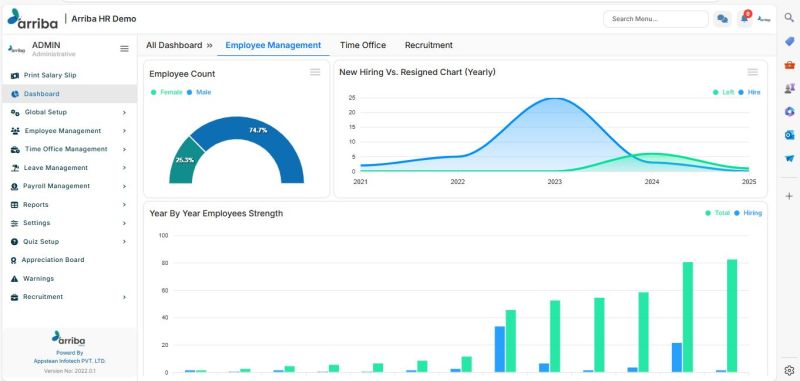Switch to Employee Management dashboard tab

coord(273,45)
